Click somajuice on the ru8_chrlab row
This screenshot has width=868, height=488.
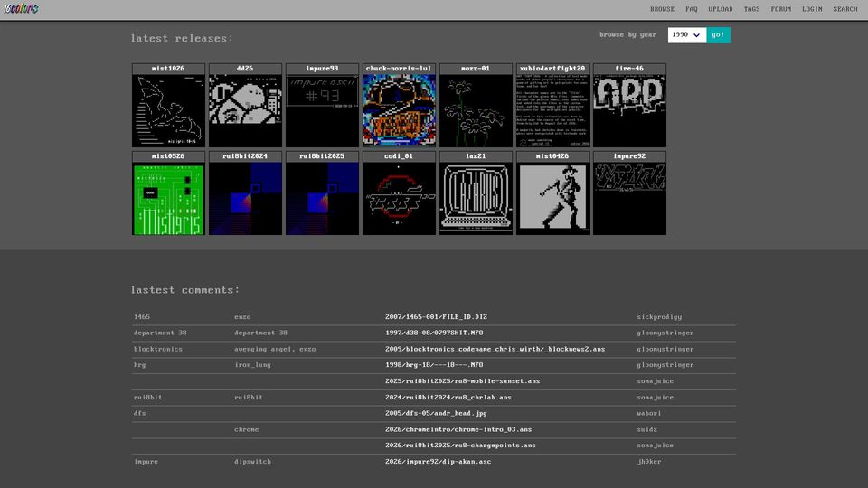655,398
